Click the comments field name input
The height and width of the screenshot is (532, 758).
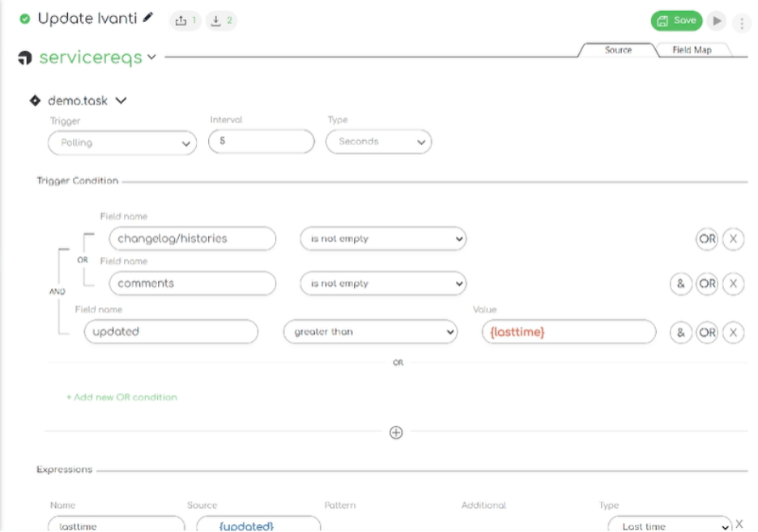[x=193, y=283]
